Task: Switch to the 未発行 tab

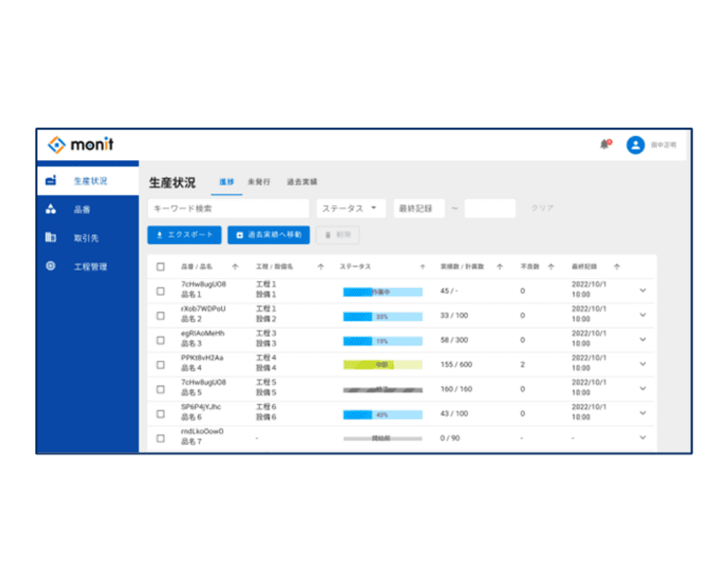Action: (258, 182)
